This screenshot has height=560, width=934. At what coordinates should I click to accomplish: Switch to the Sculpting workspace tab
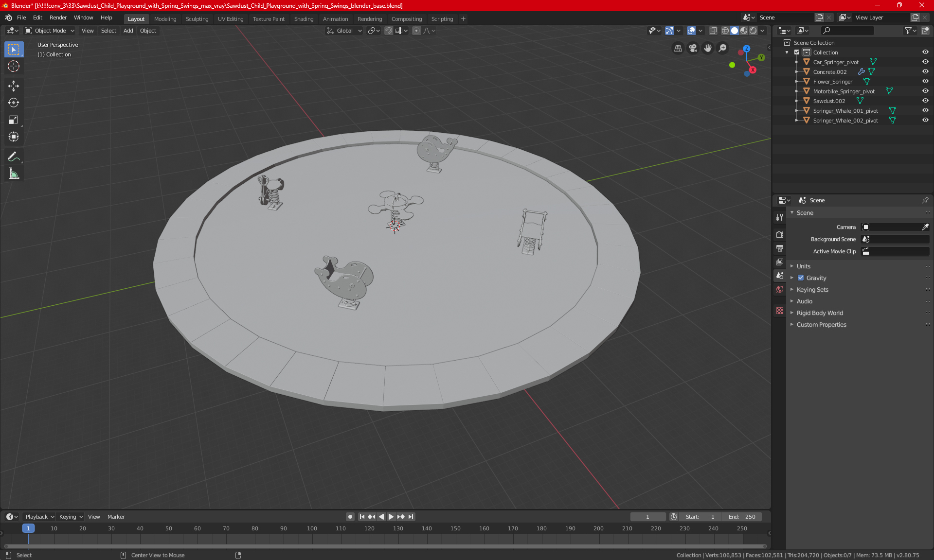click(x=197, y=19)
